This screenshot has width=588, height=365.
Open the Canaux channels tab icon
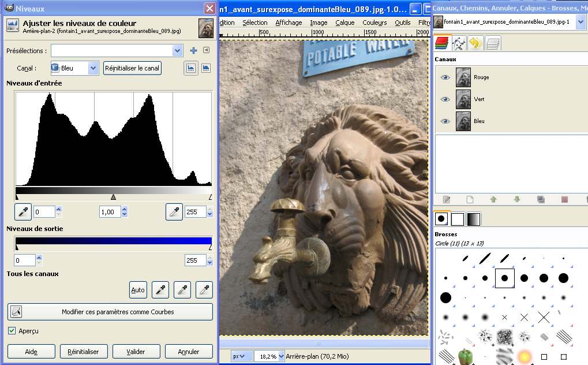(442, 43)
